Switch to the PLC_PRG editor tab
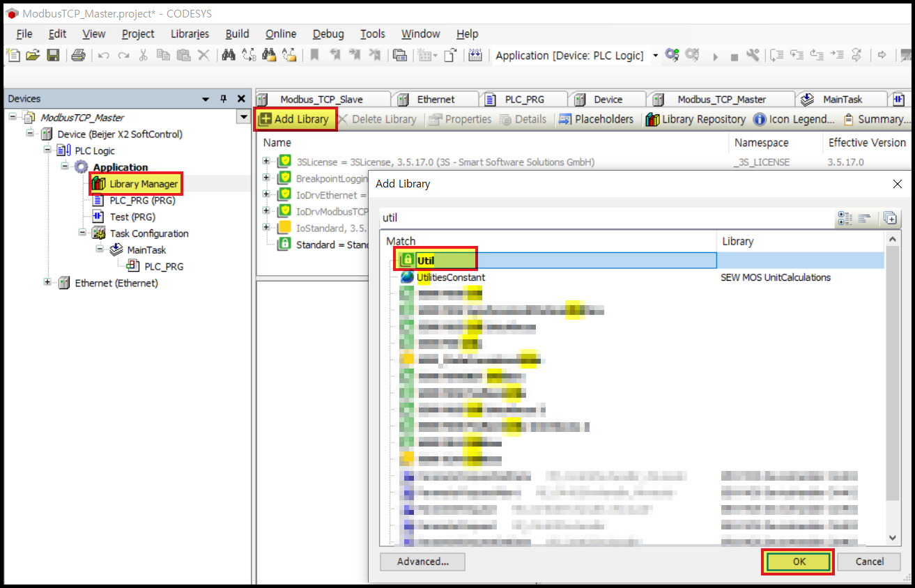The width and height of the screenshot is (915, 588). point(524,99)
